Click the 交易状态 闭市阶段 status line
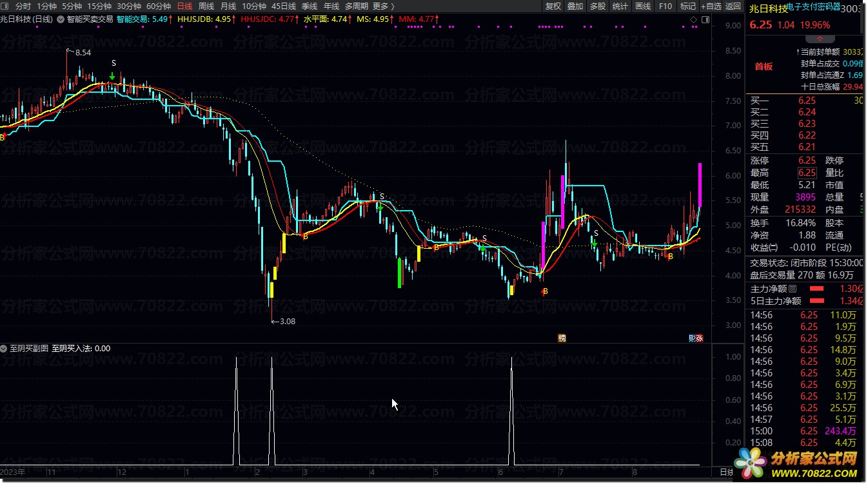The height and width of the screenshot is (484, 868). click(x=806, y=263)
